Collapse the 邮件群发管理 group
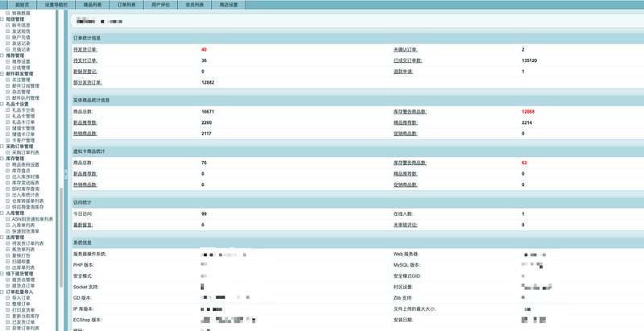644x331 pixels. pos(2,73)
